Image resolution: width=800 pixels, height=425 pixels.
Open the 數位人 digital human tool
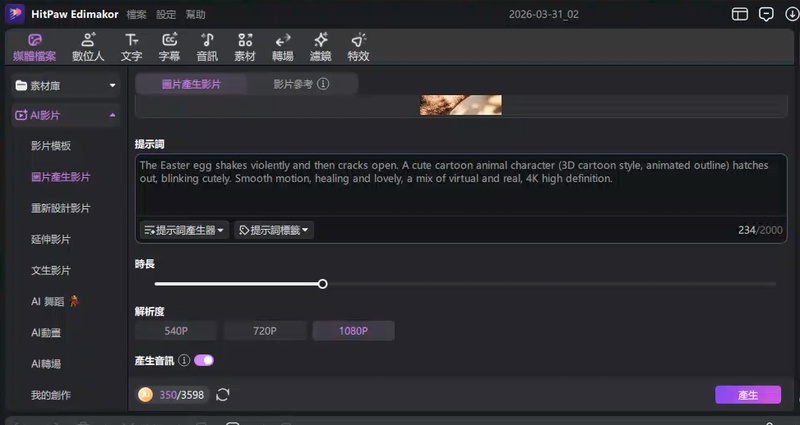[x=88, y=47]
